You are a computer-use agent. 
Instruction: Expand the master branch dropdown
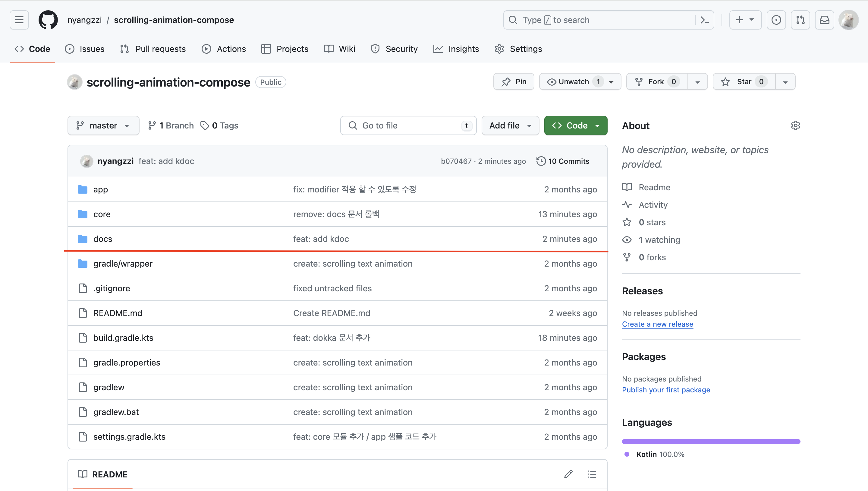[103, 125]
